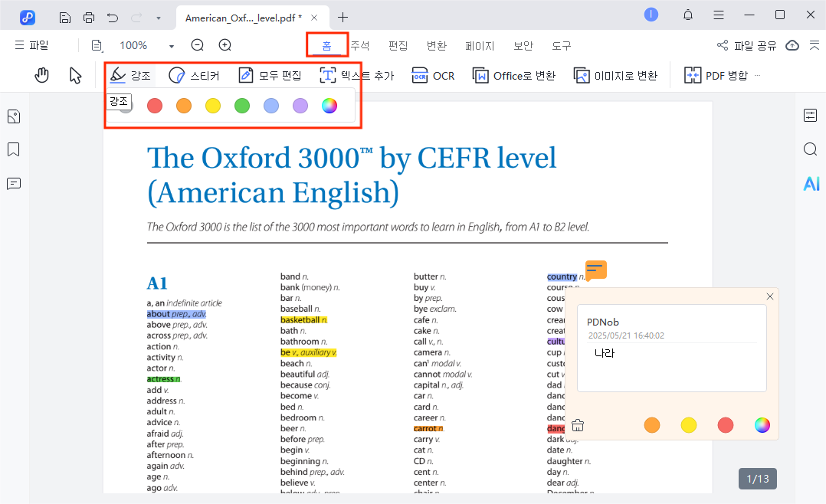The image size is (826, 504).
Task: Delete the note using trash icon
Action: click(x=578, y=425)
